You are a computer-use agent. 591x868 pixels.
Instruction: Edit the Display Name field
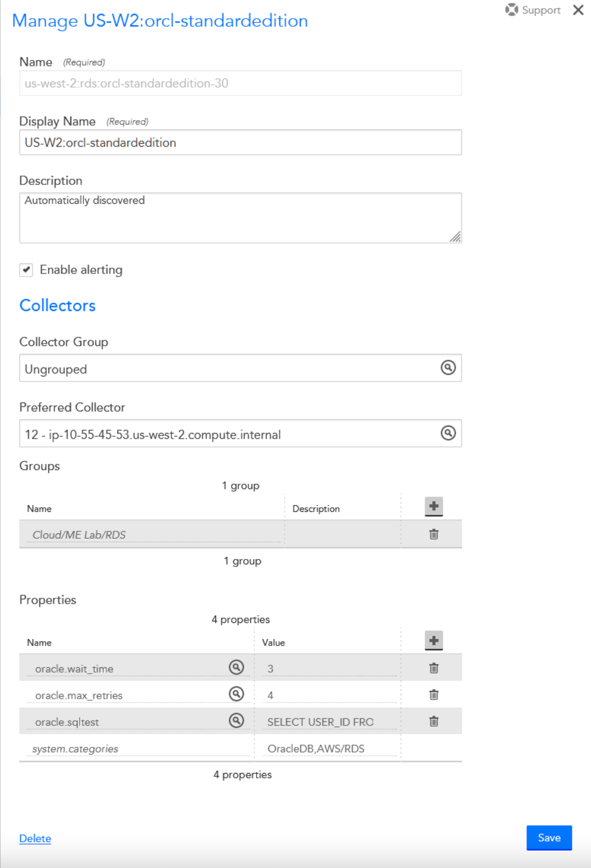pos(240,143)
